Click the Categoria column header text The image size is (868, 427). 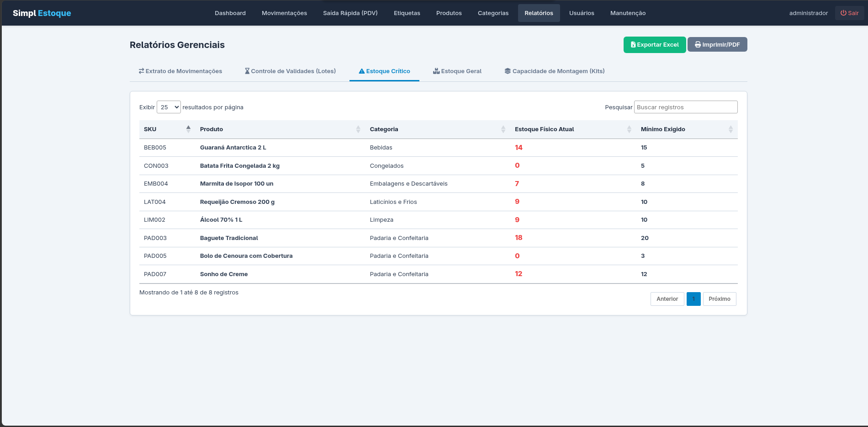point(384,129)
